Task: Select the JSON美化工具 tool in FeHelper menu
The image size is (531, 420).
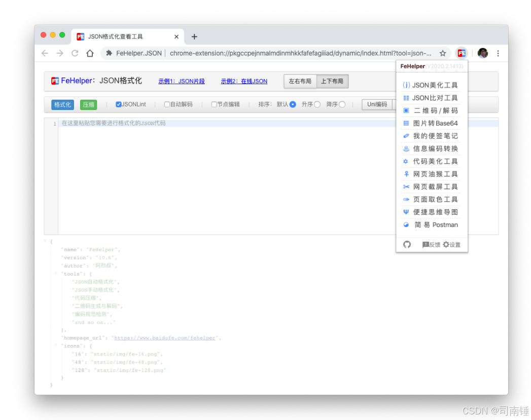Action: [x=432, y=85]
